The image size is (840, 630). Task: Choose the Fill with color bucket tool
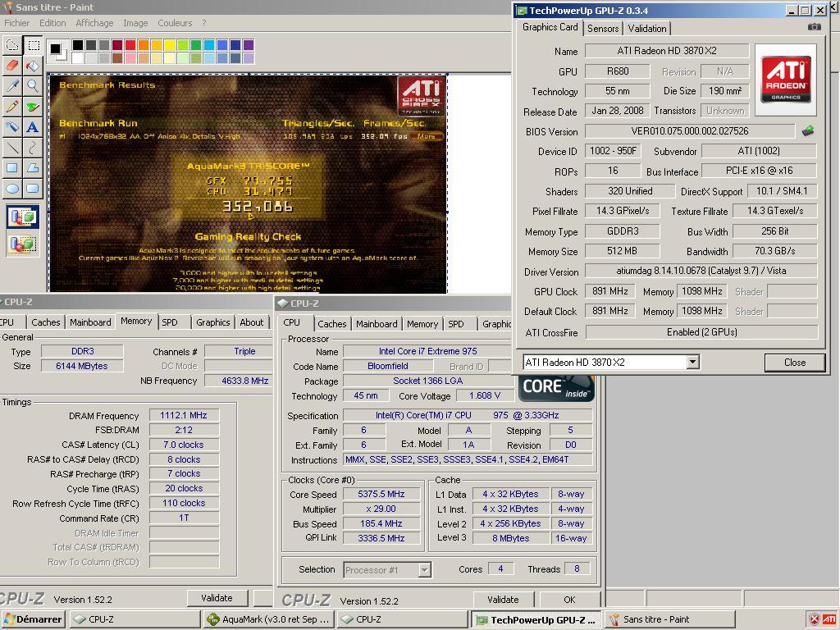(x=33, y=66)
